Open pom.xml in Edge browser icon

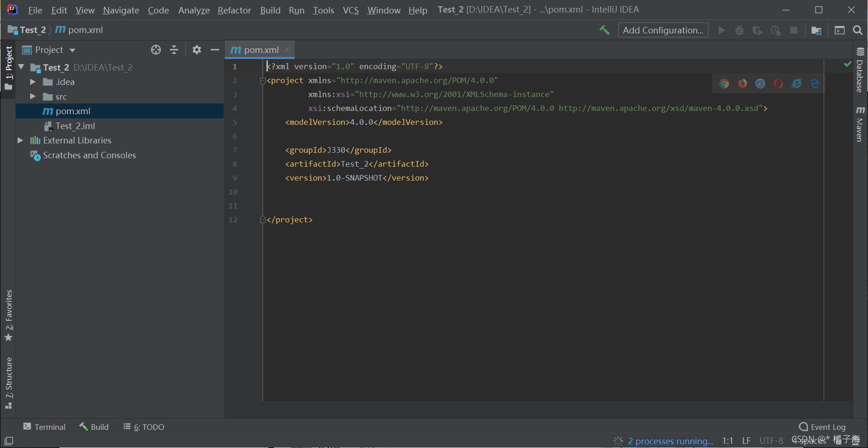pyautogui.click(x=815, y=84)
